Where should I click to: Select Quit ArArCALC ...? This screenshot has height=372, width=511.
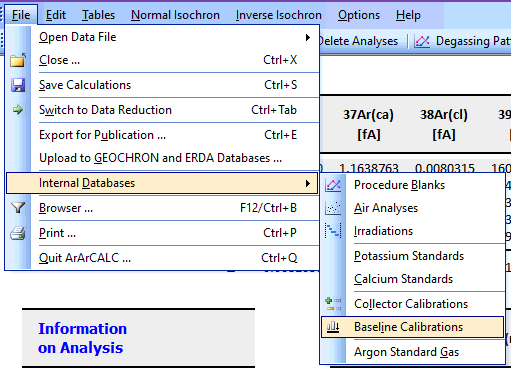coord(162,258)
